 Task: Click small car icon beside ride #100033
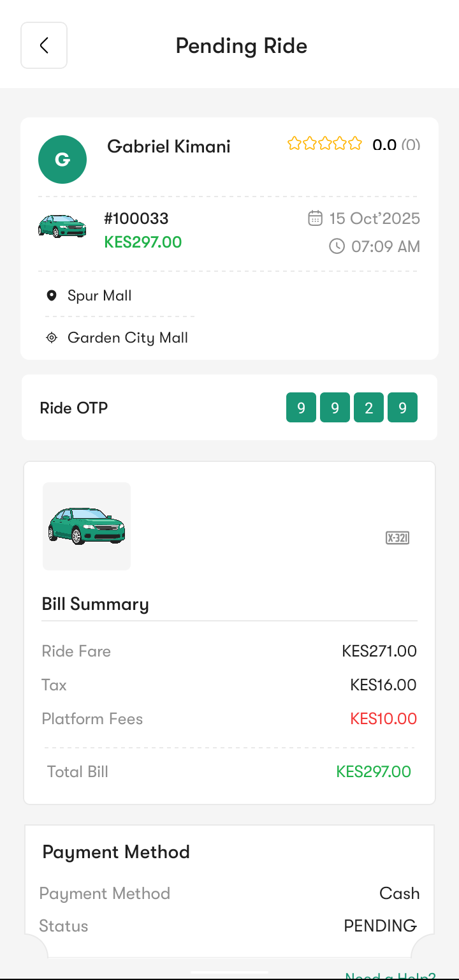(x=62, y=226)
